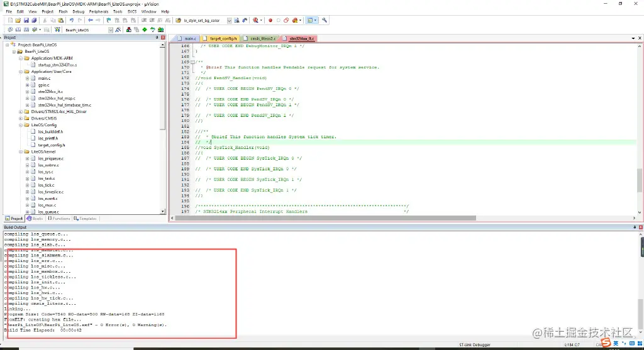
Task: Collapse the Application/User/Core folder
Action: (x=21, y=72)
